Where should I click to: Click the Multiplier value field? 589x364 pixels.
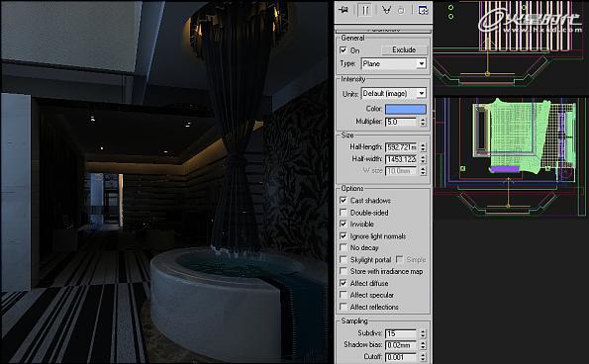click(x=401, y=122)
